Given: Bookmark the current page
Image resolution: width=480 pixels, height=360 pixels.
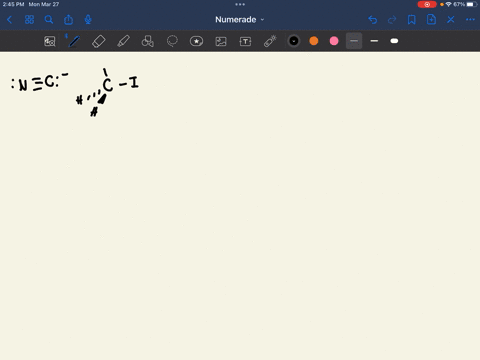Looking at the screenshot, I should 412,20.
